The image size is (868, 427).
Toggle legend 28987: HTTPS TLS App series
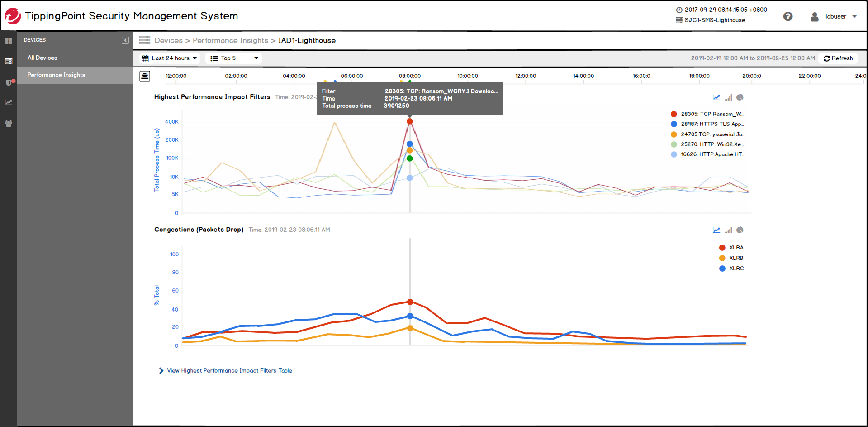pos(707,124)
